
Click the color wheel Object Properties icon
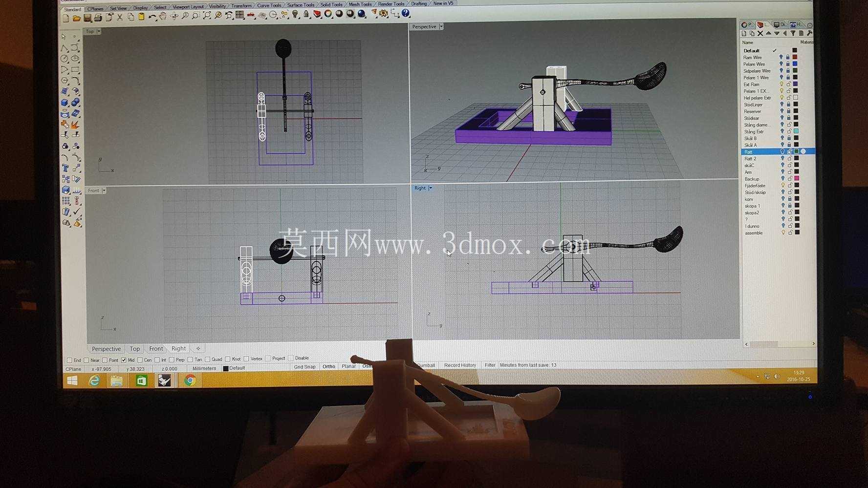coord(328,14)
